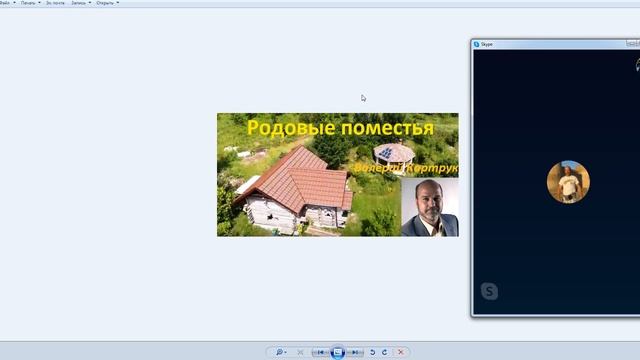The height and width of the screenshot is (360, 640).
Task: Open the Файл menu in Photo Viewer
Action: [7, 3]
